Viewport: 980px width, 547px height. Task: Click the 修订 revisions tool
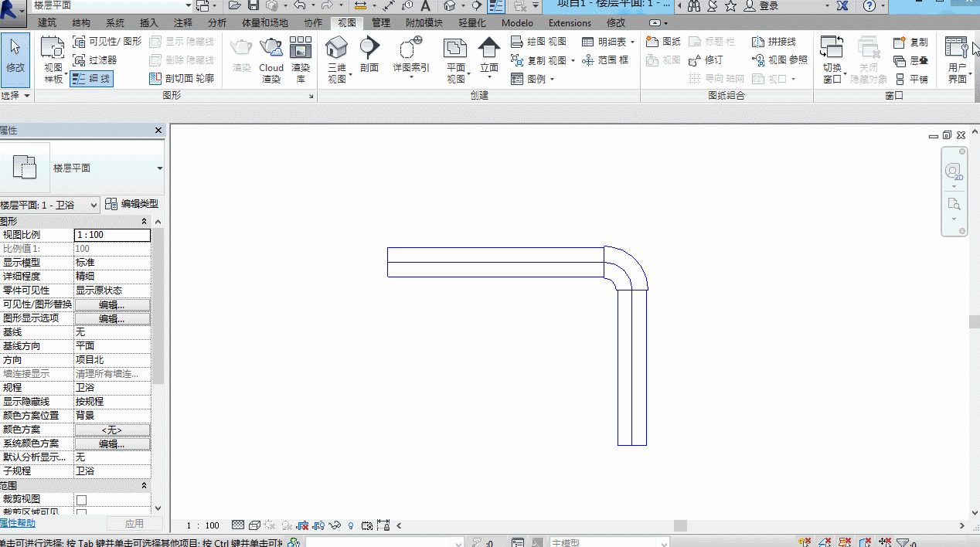706,59
